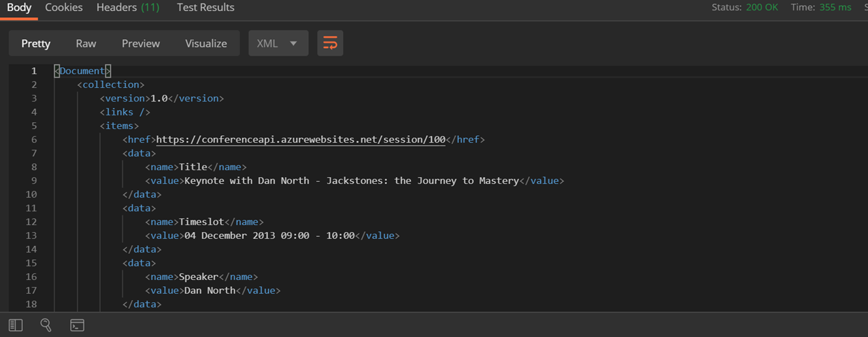Open the XML format dropdown
The height and width of the screenshot is (337, 868).
click(278, 43)
